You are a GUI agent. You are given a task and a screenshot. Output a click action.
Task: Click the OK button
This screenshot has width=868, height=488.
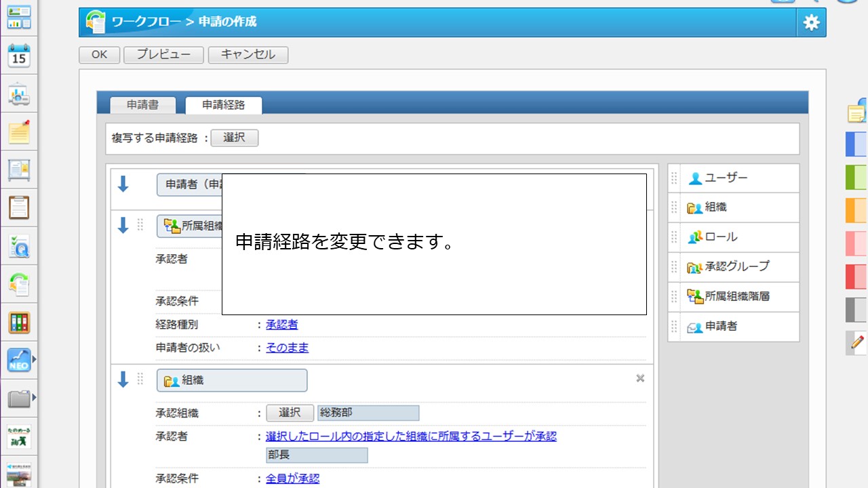pyautogui.click(x=99, y=55)
